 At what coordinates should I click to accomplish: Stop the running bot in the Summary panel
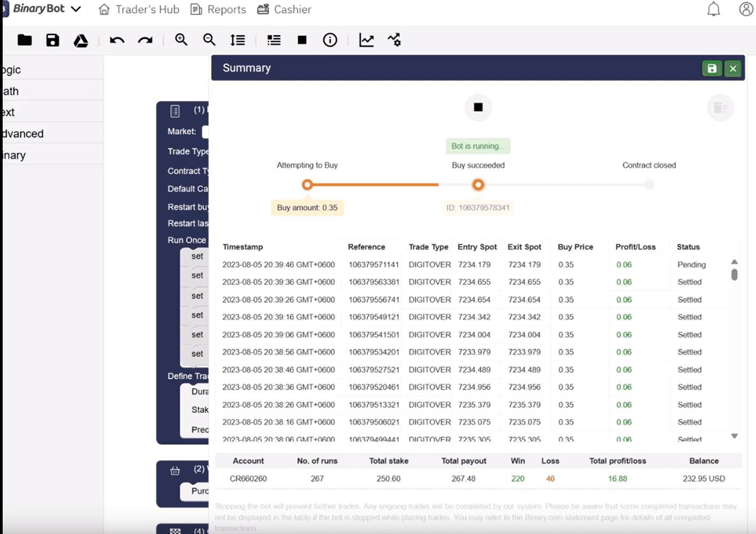[x=478, y=107]
